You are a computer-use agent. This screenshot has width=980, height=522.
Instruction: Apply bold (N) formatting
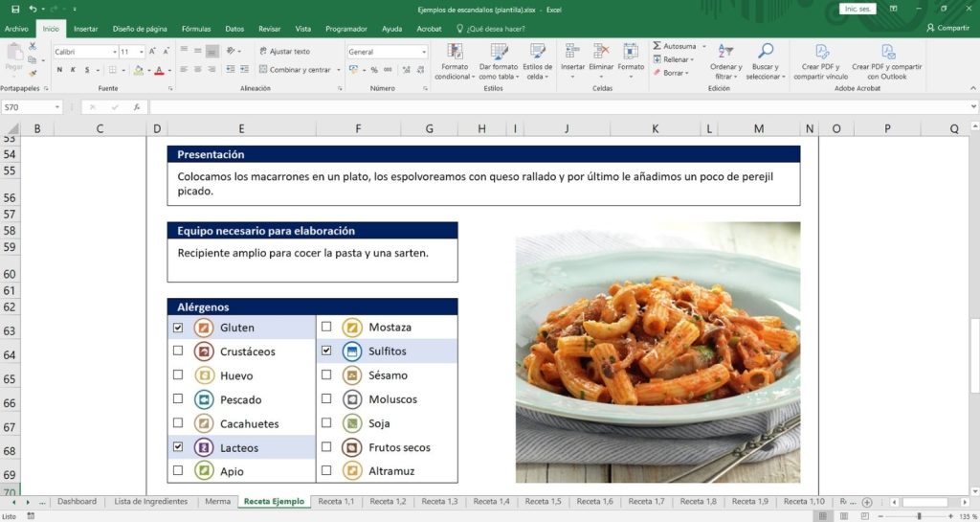coord(59,70)
